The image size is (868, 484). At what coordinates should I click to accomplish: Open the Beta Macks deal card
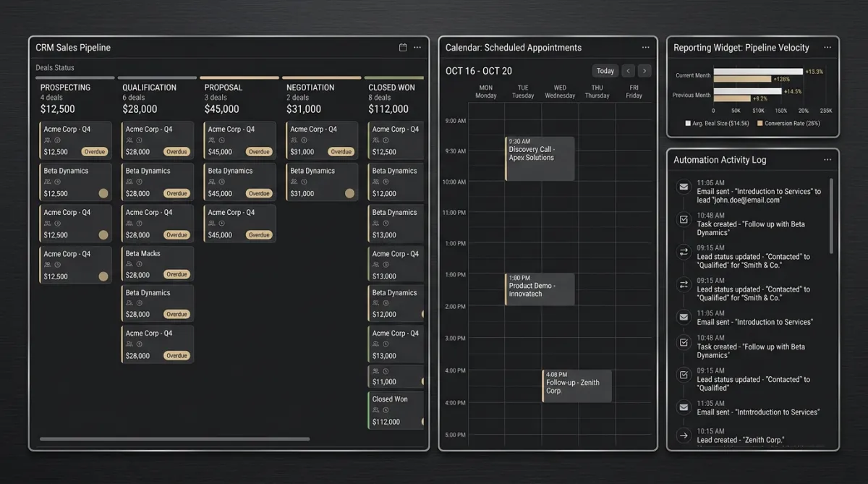158,264
